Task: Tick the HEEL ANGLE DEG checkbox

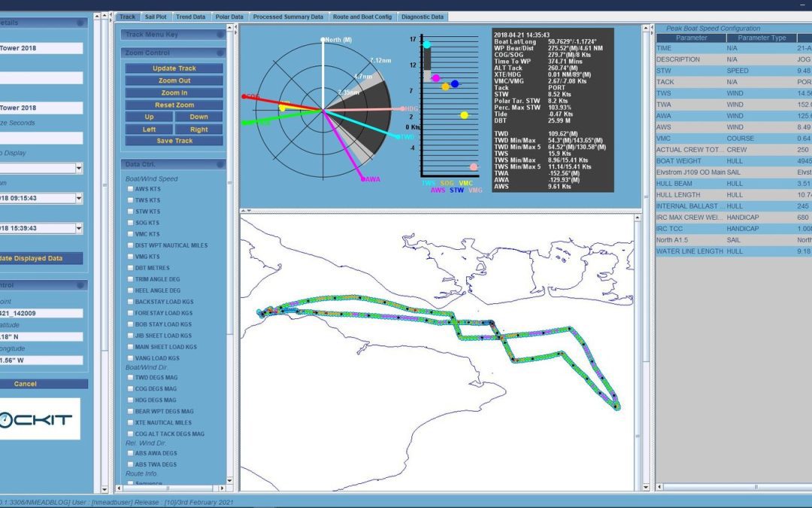Action: tap(131, 291)
